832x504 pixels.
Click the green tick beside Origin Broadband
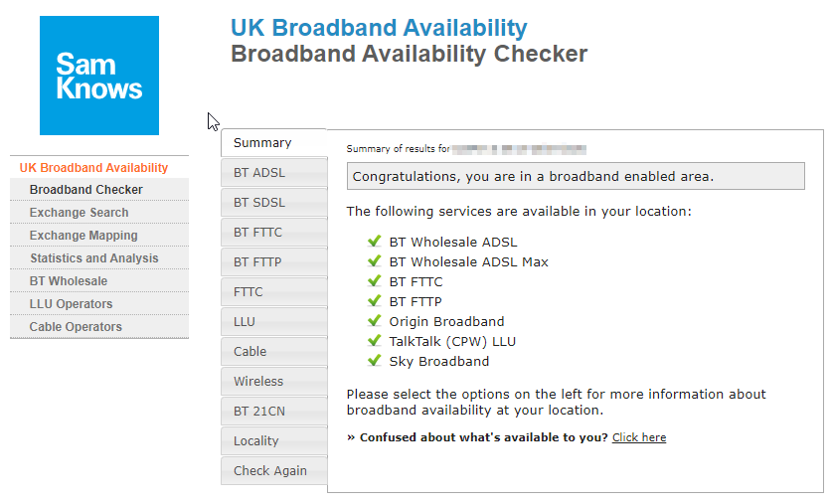click(375, 321)
